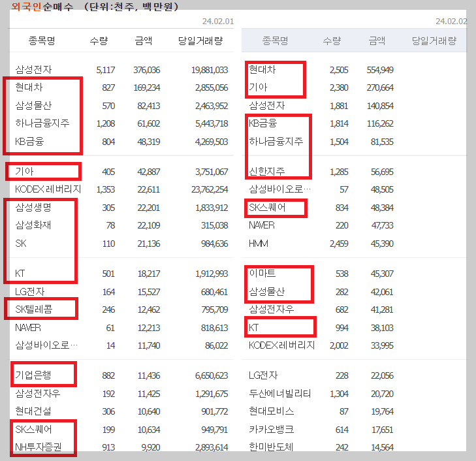
Task: Click the 종목명 header in the 24.02.02 table
Action: [x=275, y=40]
